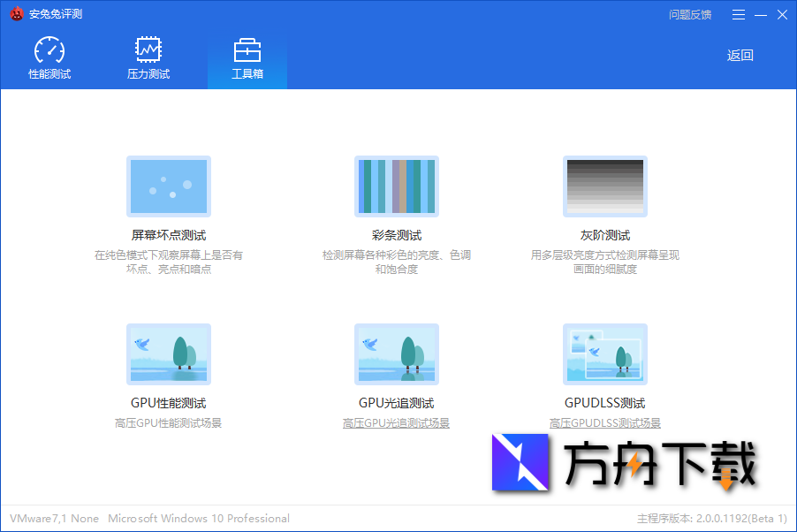Viewport: 797px width, 532px height.
Task: Open the 问题反馈 feedback page
Action: coord(690,14)
